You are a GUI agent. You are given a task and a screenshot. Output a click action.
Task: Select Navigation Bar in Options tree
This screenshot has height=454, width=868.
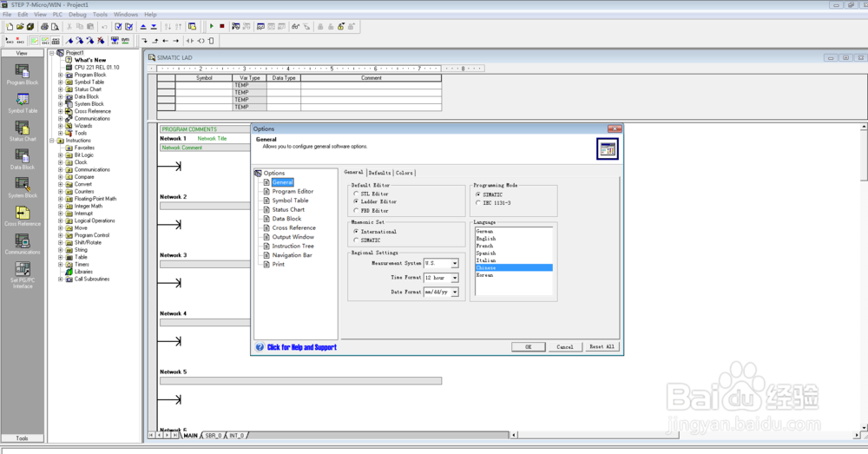pyautogui.click(x=293, y=255)
